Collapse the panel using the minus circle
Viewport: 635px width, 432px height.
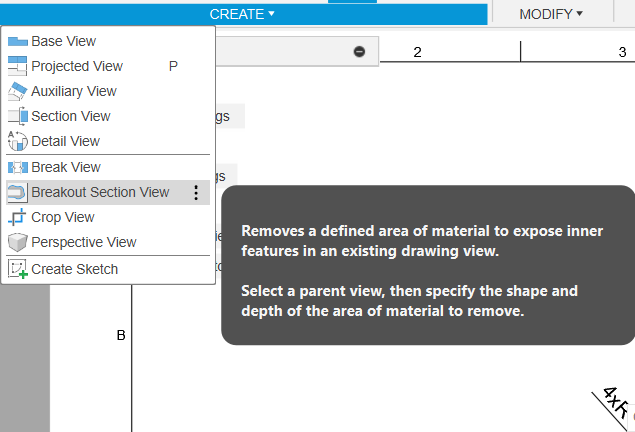click(x=359, y=52)
